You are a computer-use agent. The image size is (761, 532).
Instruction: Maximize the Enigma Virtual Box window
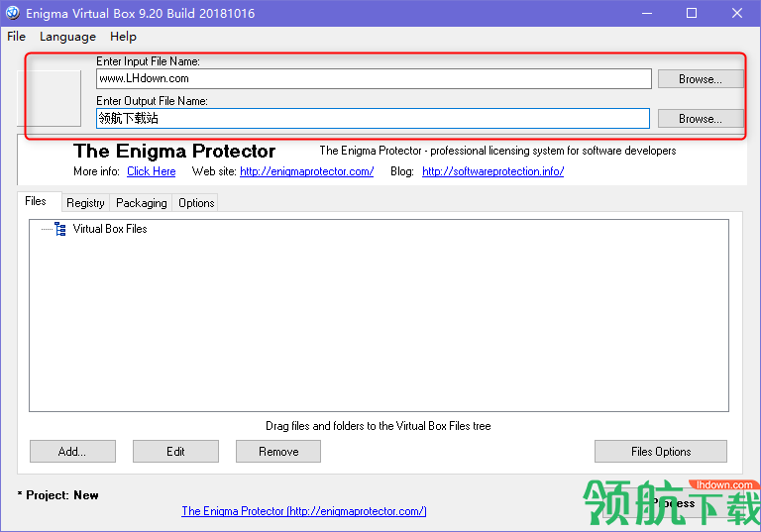coord(692,13)
